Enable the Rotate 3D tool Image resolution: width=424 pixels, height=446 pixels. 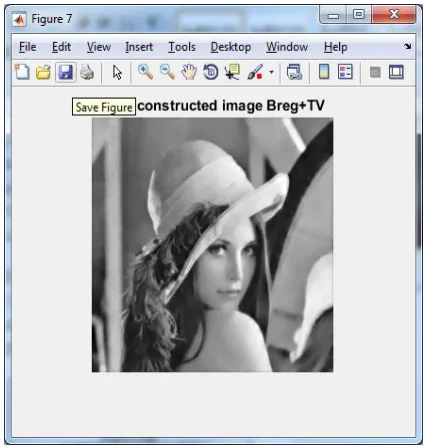point(211,72)
